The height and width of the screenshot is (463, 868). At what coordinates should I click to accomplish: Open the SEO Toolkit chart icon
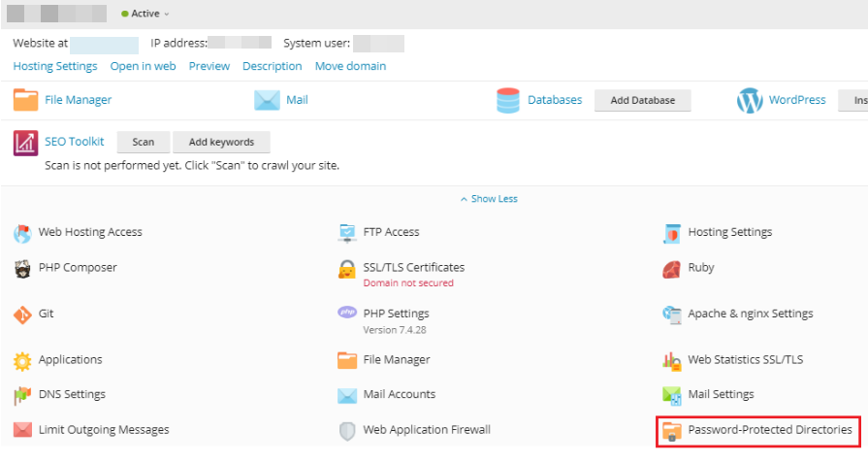[25, 143]
